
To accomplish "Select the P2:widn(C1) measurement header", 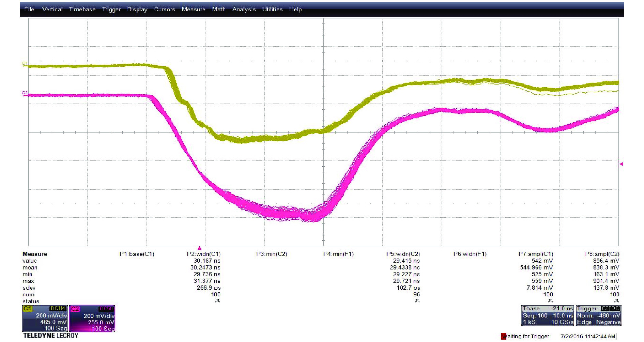I will point(203,254).
